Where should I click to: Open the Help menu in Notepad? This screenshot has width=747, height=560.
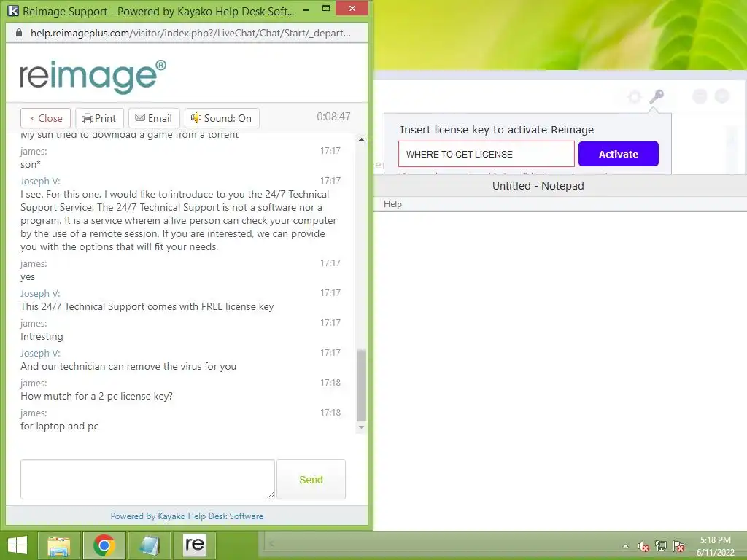tap(392, 204)
